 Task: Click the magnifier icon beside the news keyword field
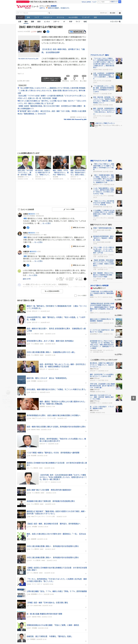pyautogui.click(x=49, y=13)
